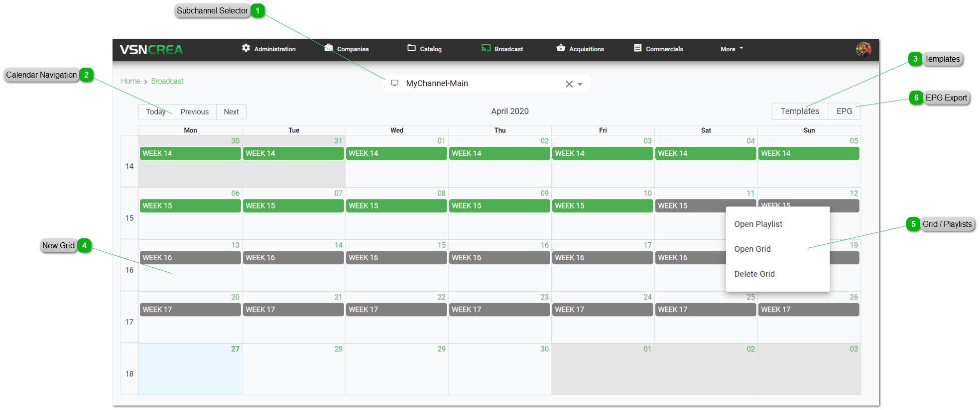Click the Acquisitions basket icon
The image size is (980, 410).
click(x=561, y=48)
